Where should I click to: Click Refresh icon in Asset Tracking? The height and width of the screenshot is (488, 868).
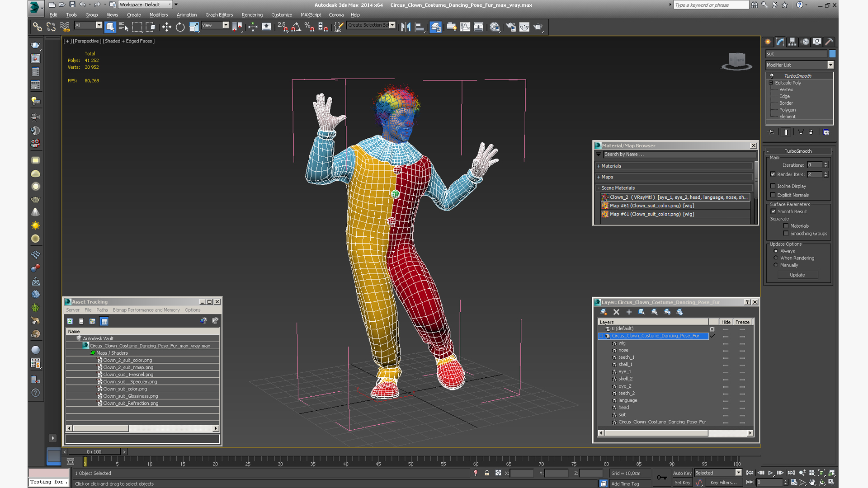70,321
